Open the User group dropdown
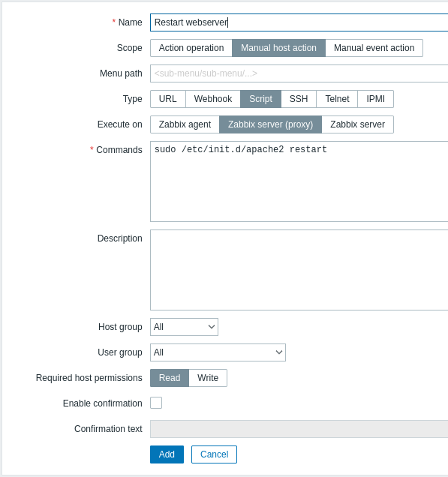The height and width of the screenshot is (477, 448). [x=218, y=352]
